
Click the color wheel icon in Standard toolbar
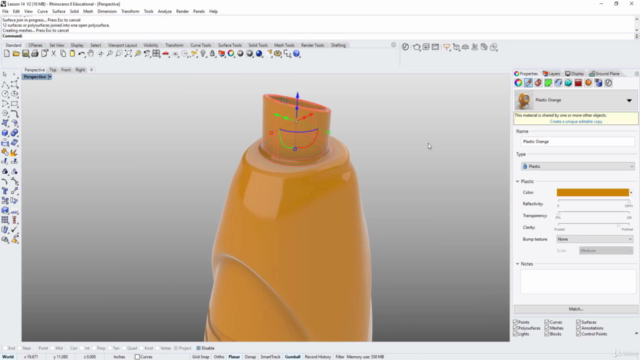tap(231, 53)
